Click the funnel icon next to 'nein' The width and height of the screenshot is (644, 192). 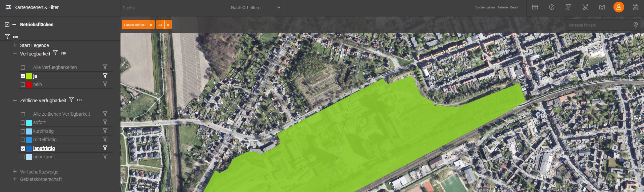[x=105, y=84]
